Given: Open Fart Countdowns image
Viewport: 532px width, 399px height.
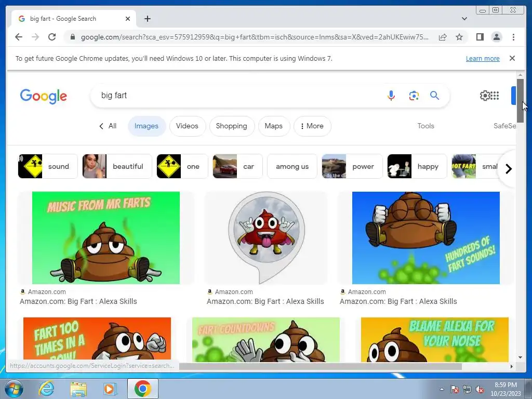Looking at the screenshot, I should coord(265,339).
